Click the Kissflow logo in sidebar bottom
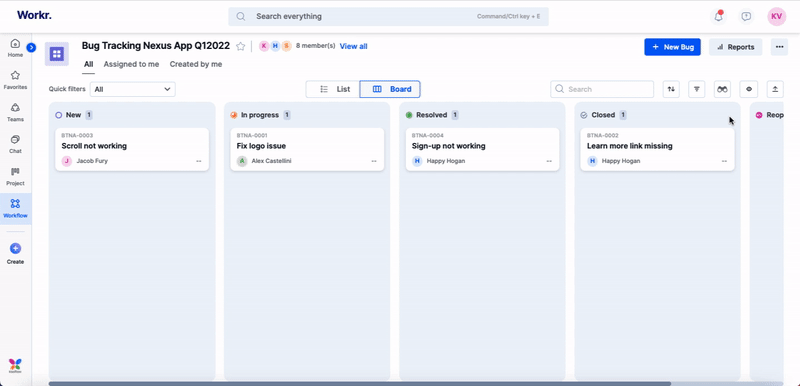 (x=15, y=365)
